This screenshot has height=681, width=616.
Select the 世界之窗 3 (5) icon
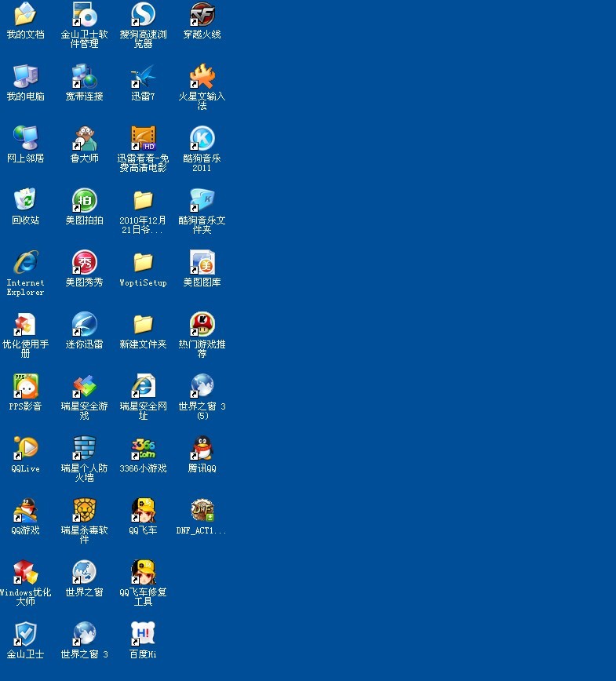(x=202, y=386)
